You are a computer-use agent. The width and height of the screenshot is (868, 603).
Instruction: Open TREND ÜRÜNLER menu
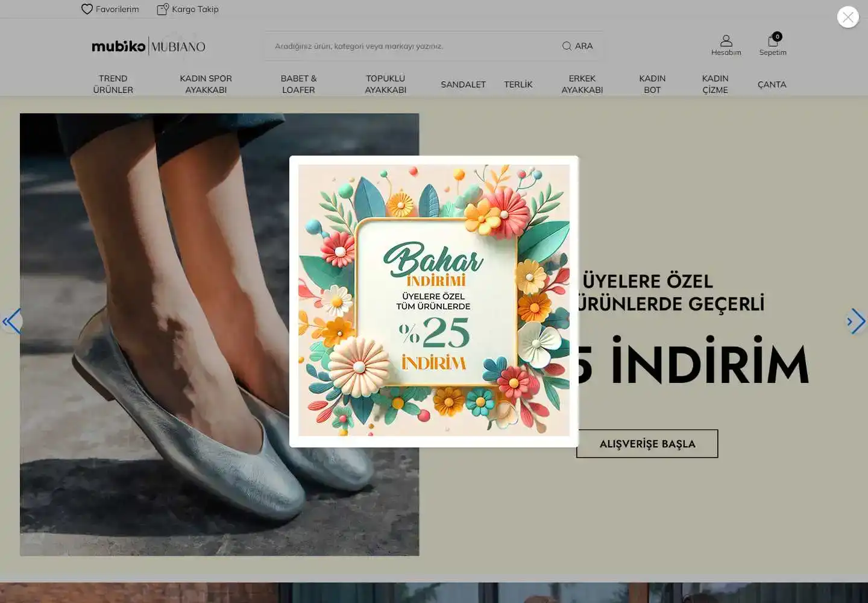pos(113,84)
